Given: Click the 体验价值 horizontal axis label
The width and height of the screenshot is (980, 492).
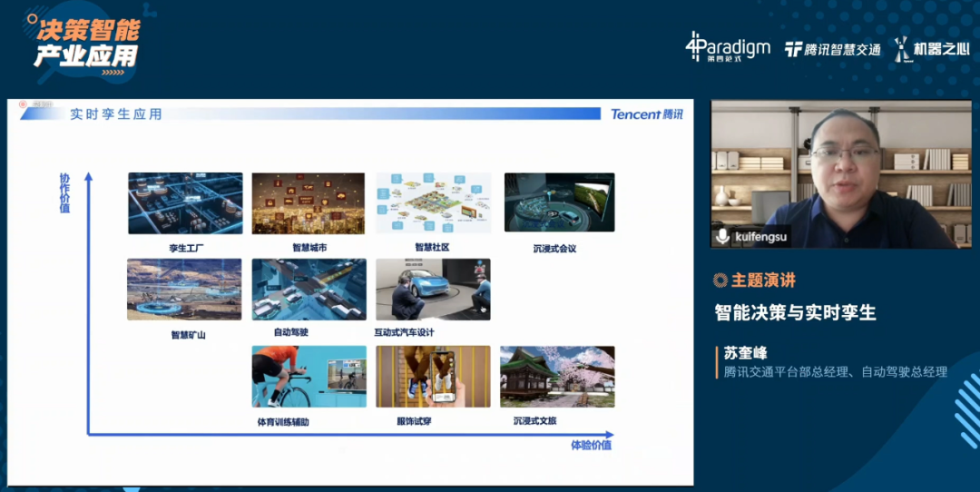Looking at the screenshot, I should [592, 445].
